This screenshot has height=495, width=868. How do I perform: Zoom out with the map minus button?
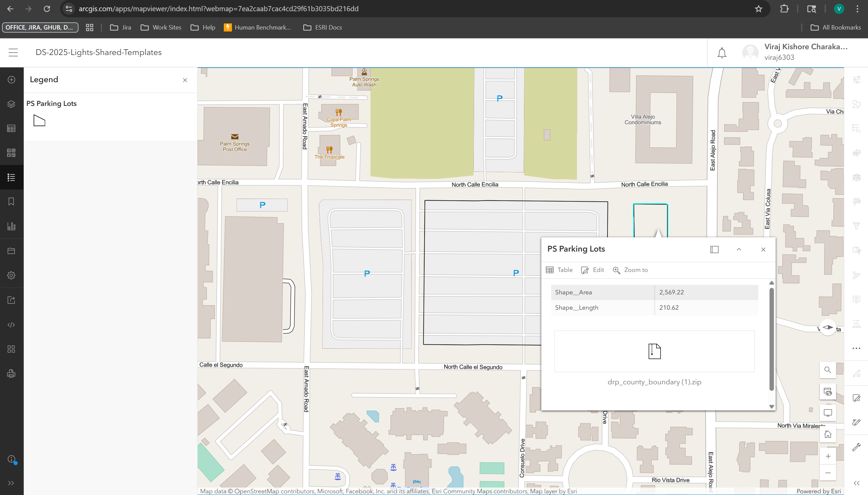coord(828,473)
